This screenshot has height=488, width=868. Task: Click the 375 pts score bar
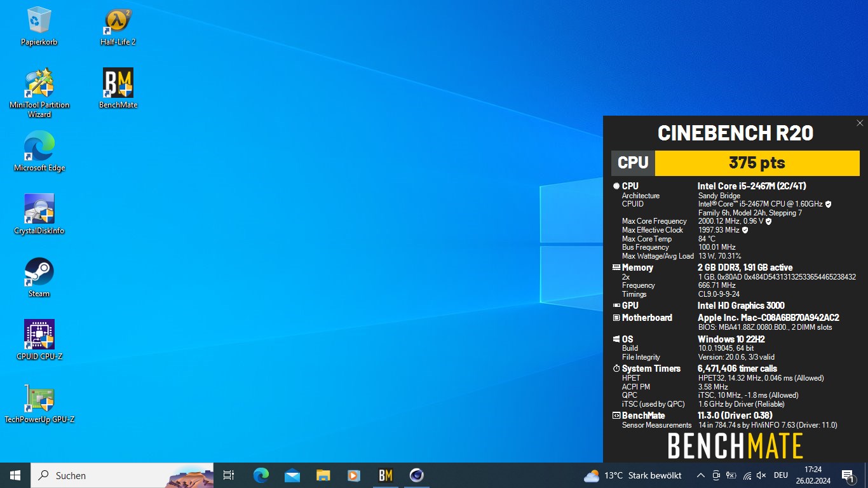757,163
